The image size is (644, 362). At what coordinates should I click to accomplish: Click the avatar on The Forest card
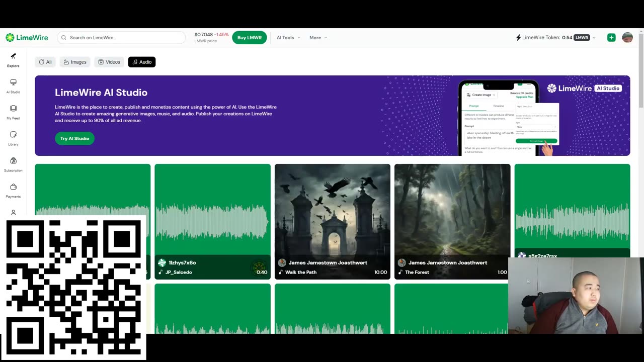pos(401,262)
